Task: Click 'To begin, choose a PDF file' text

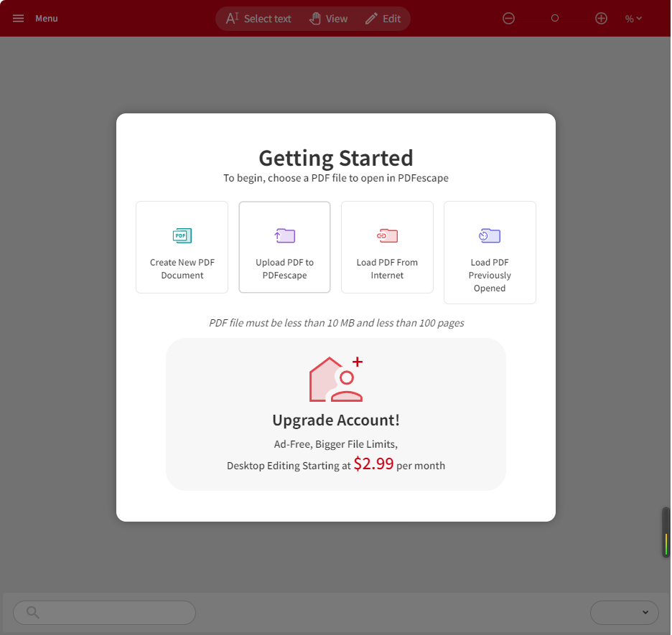Action: 336,178
